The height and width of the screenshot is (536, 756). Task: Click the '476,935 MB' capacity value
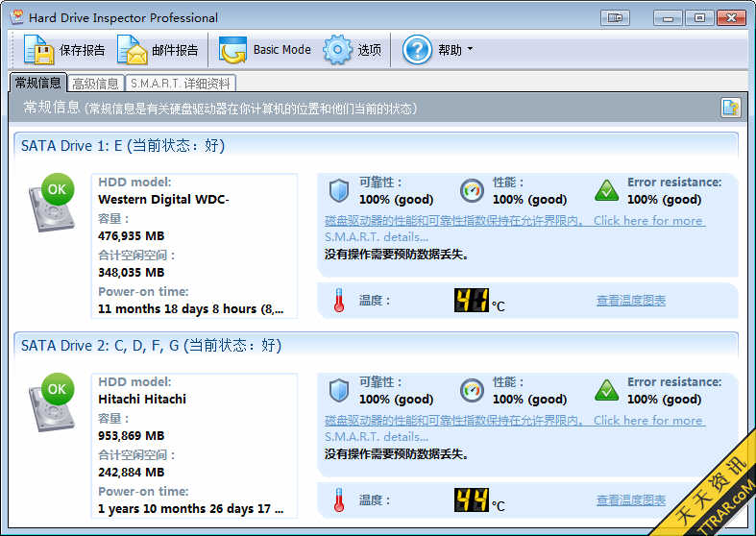click(132, 235)
